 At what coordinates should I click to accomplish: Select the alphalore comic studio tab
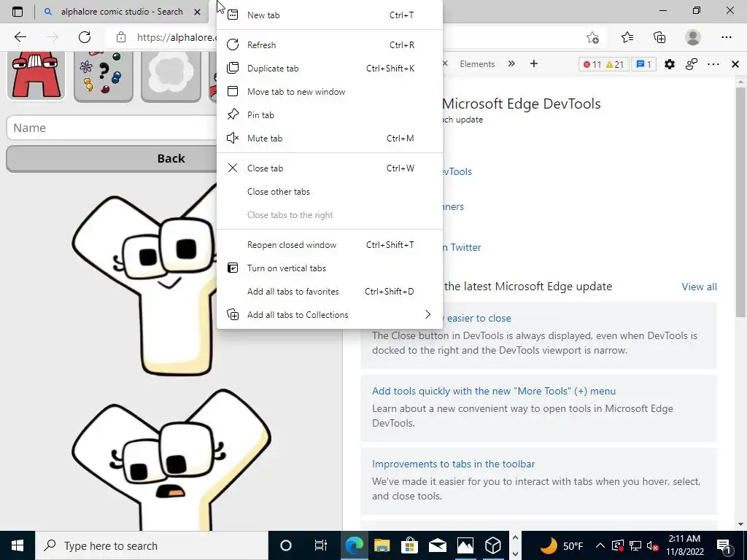point(123,12)
